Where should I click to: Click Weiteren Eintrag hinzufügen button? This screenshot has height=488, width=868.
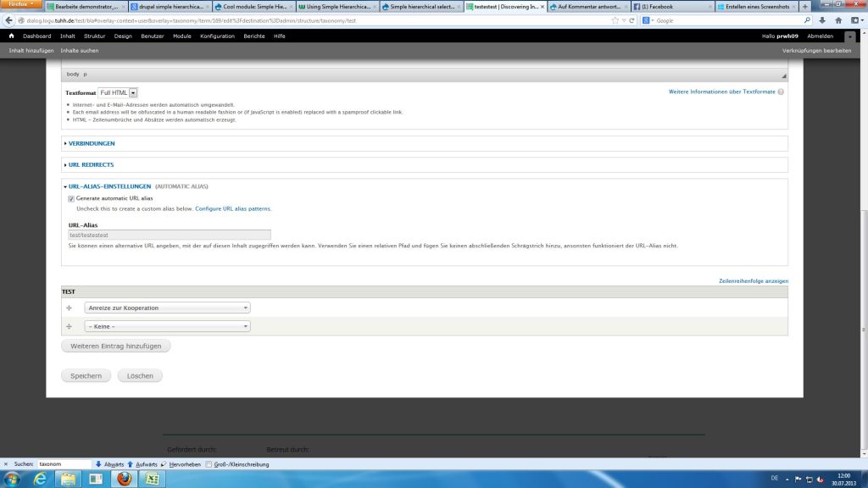tap(116, 346)
